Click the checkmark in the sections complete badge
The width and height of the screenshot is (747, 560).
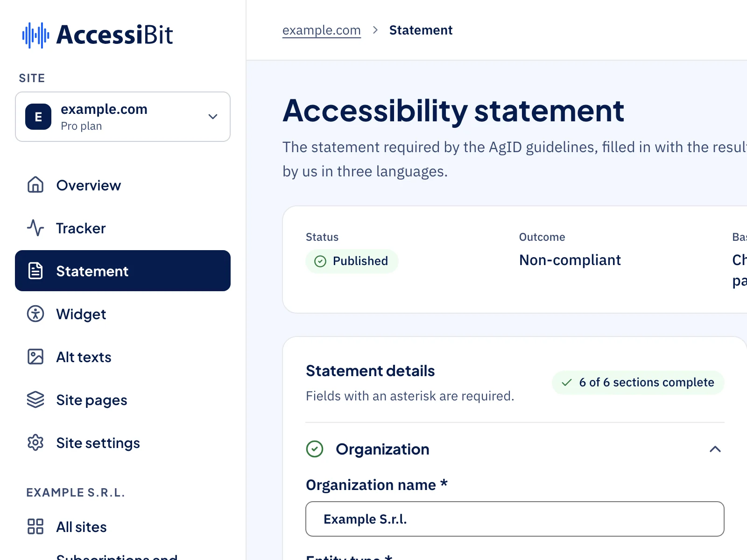[567, 383]
